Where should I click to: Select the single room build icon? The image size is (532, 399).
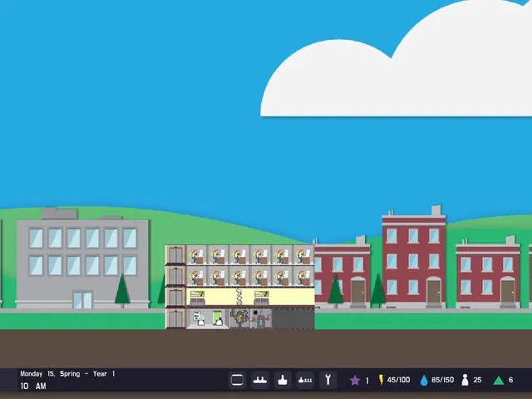283,380
